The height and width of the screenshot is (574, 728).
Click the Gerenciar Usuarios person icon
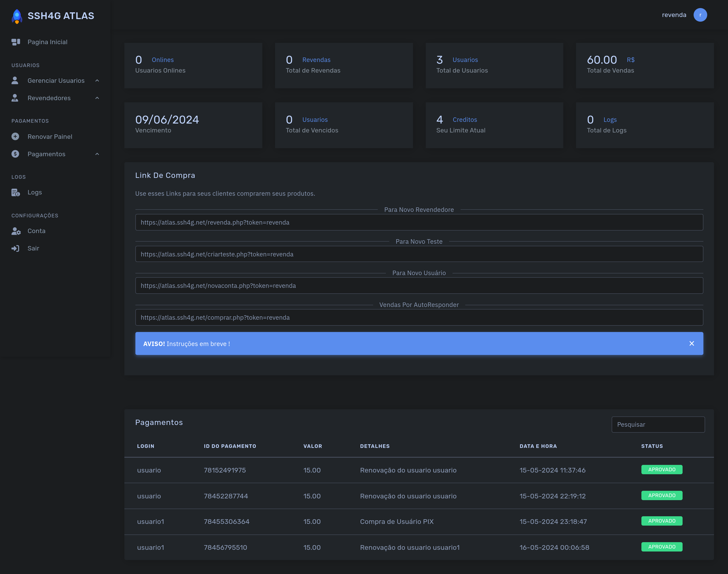pyautogui.click(x=15, y=80)
